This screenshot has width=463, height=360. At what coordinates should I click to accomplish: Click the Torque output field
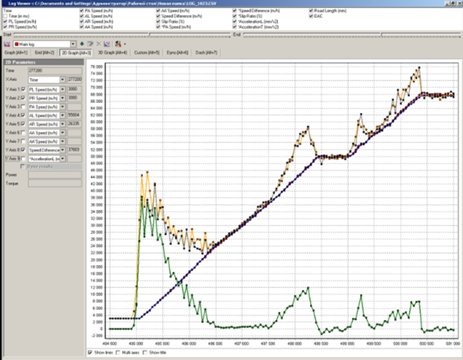tap(55, 183)
